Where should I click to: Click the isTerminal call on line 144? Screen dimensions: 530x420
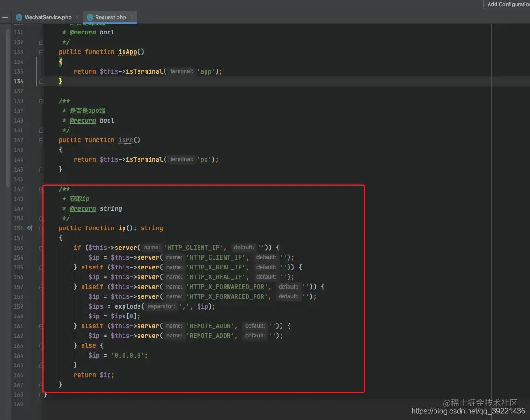pyautogui.click(x=145, y=159)
